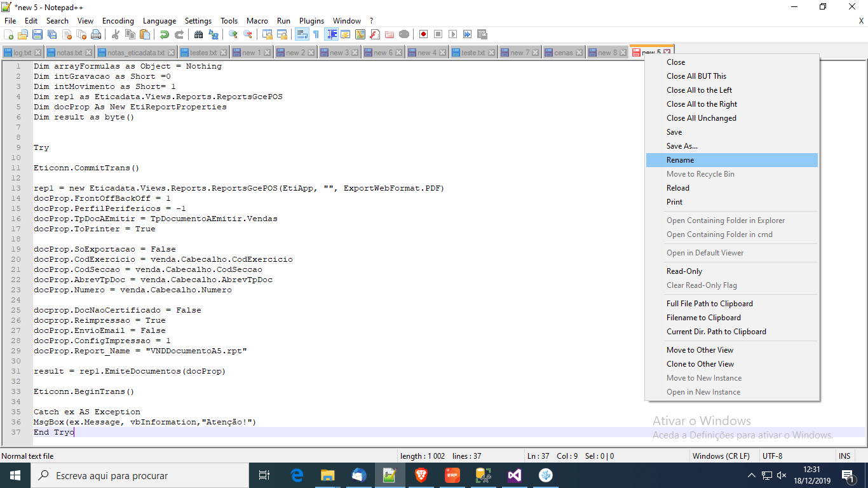Click the Windows Start button
868x488 pixels.
pyautogui.click(x=15, y=475)
